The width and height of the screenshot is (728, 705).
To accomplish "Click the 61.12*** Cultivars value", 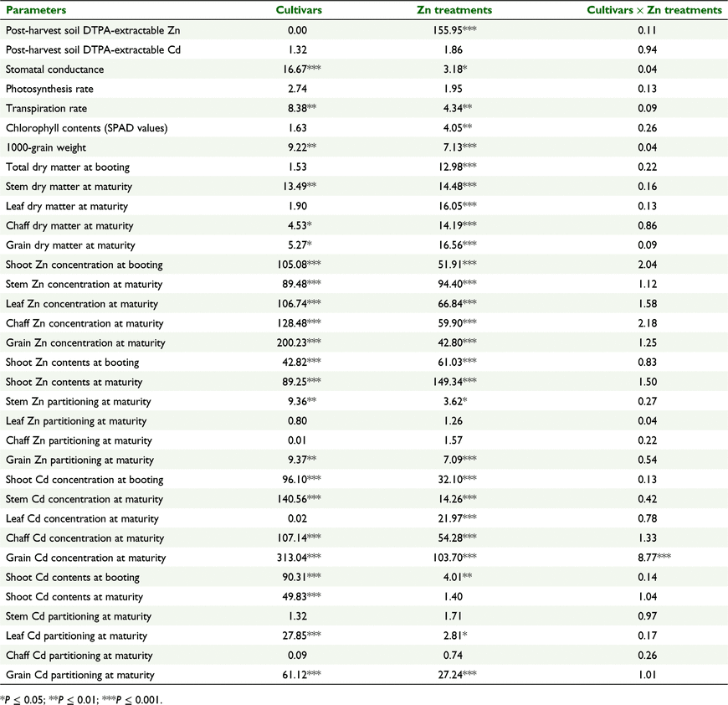I will tap(302, 674).
